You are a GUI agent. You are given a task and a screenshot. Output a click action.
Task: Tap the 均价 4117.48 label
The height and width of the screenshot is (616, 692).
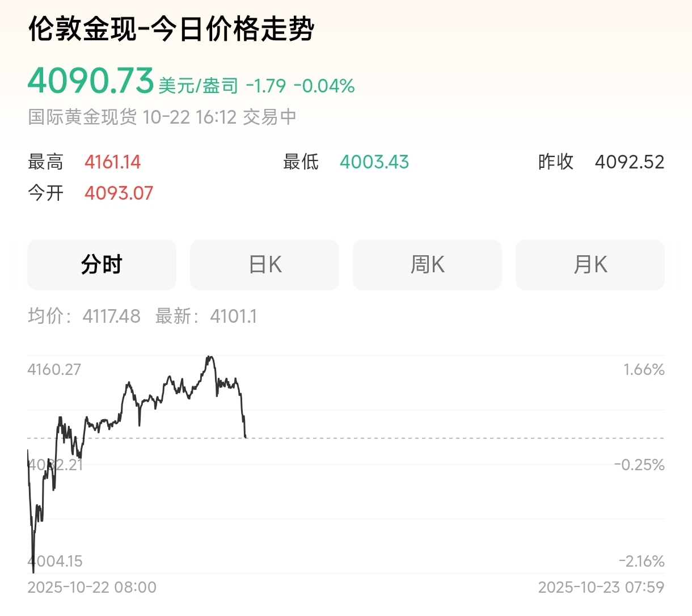coord(84,316)
